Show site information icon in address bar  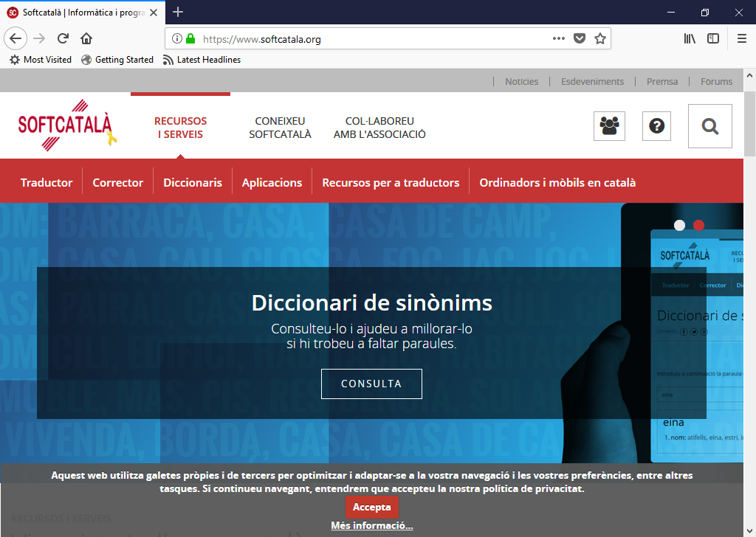coord(177,38)
